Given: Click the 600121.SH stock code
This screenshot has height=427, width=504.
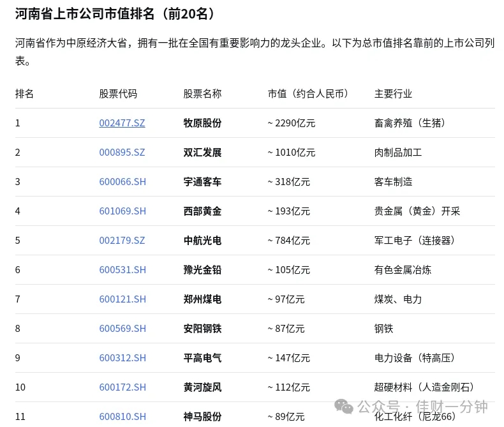Looking at the screenshot, I should (122, 299).
